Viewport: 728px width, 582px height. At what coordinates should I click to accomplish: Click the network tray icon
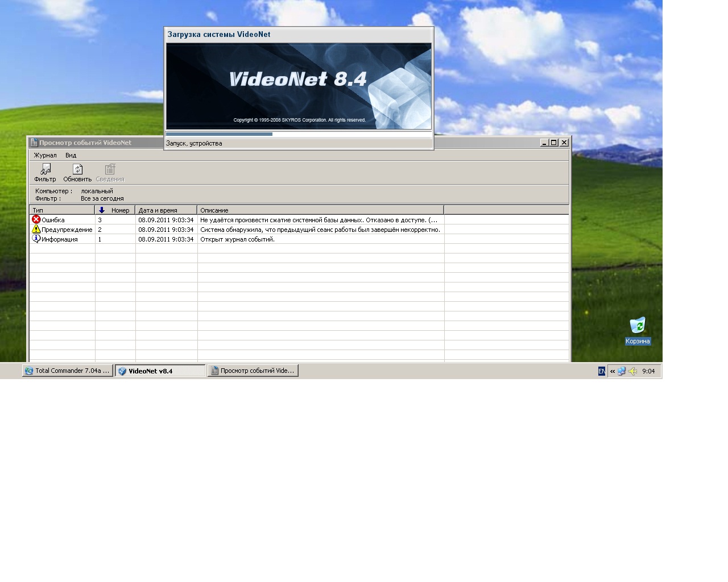[622, 371]
